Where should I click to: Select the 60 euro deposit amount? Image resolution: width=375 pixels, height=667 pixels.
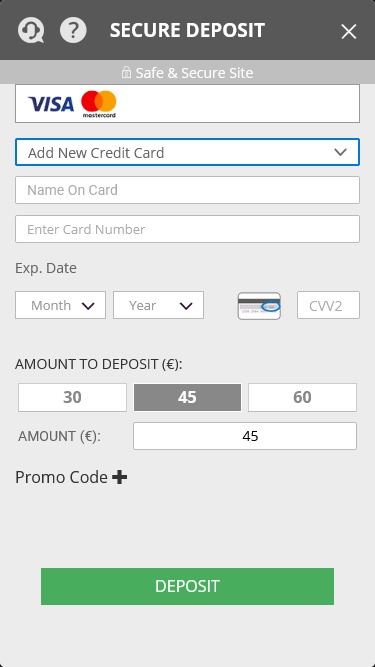302,397
